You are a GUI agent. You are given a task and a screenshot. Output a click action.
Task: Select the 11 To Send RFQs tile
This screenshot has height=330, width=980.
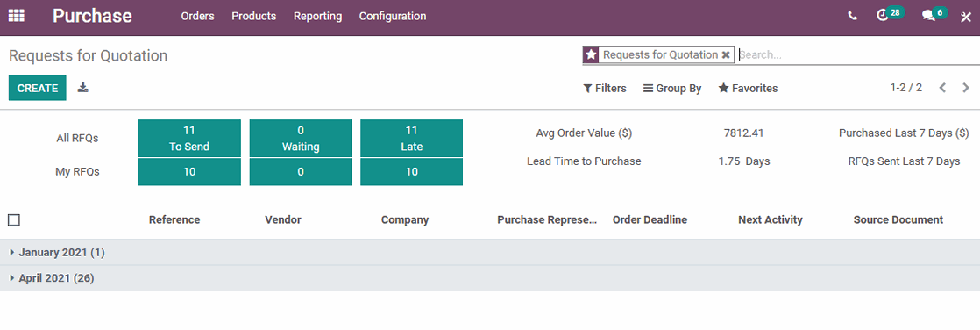click(x=188, y=139)
